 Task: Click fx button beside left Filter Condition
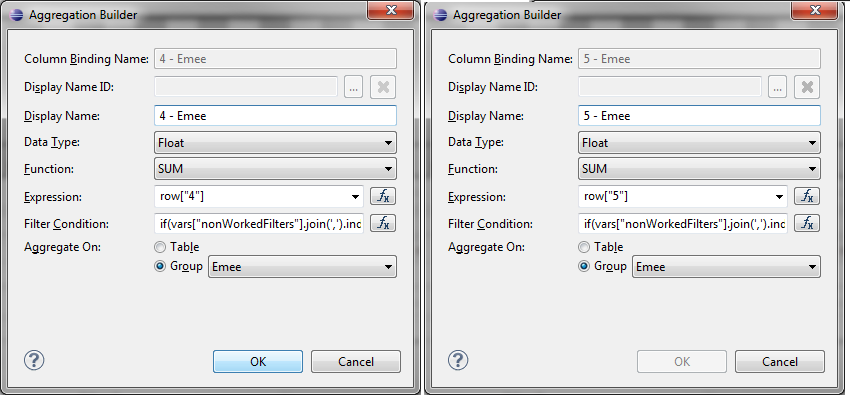click(x=383, y=223)
